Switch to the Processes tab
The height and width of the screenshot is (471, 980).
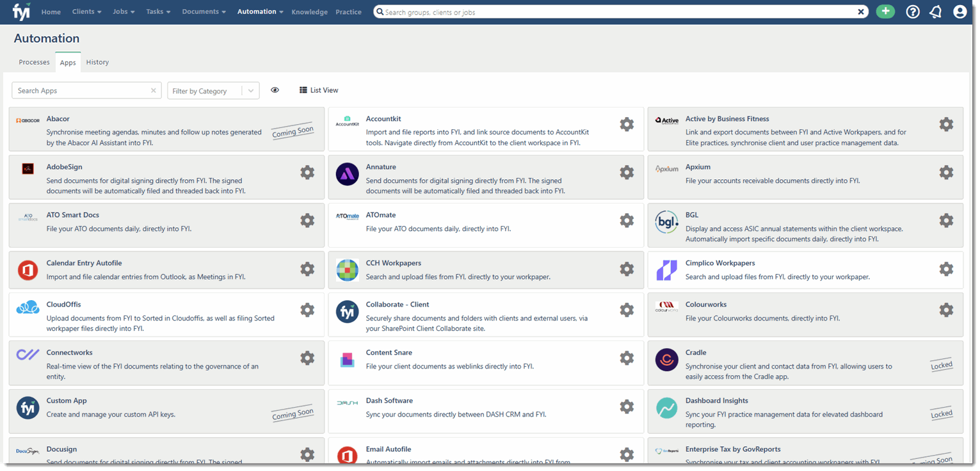point(34,61)
